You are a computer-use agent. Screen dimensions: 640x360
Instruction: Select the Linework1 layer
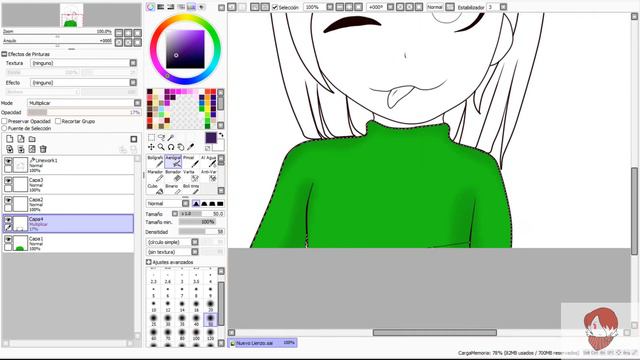68,165
